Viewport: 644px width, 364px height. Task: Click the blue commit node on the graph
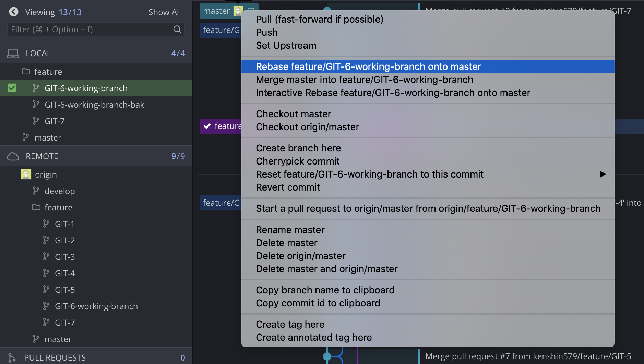pos(327,356)
